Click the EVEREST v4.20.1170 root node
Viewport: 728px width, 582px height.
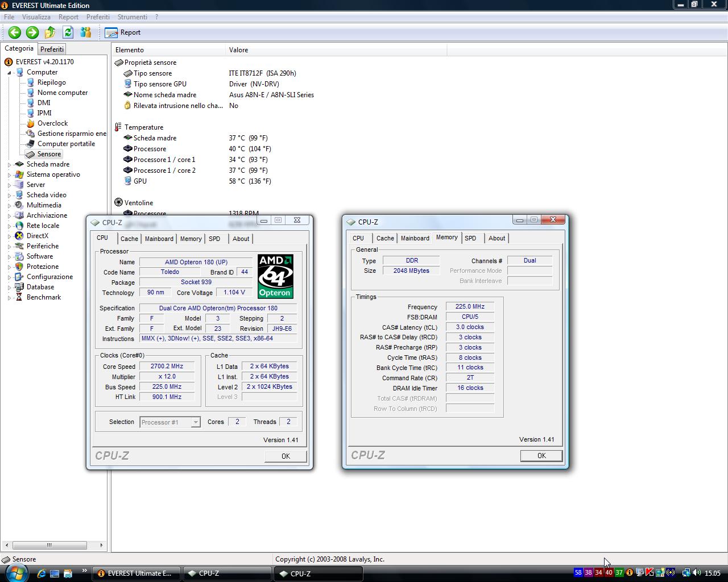44,62
